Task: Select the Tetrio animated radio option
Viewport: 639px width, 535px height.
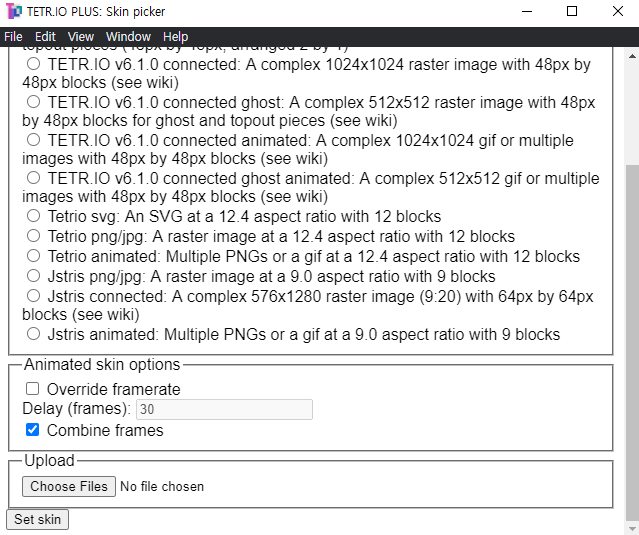Action: pyautogui.click(x=34, y=256)
